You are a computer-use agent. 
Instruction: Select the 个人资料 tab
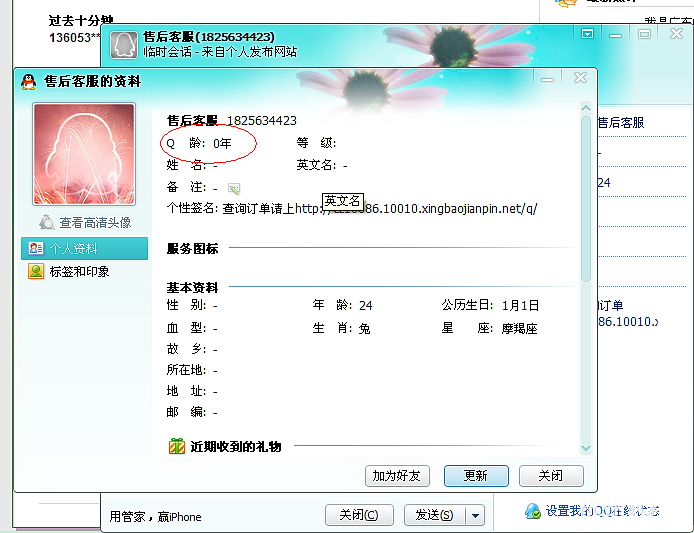(x=84, y=248)
